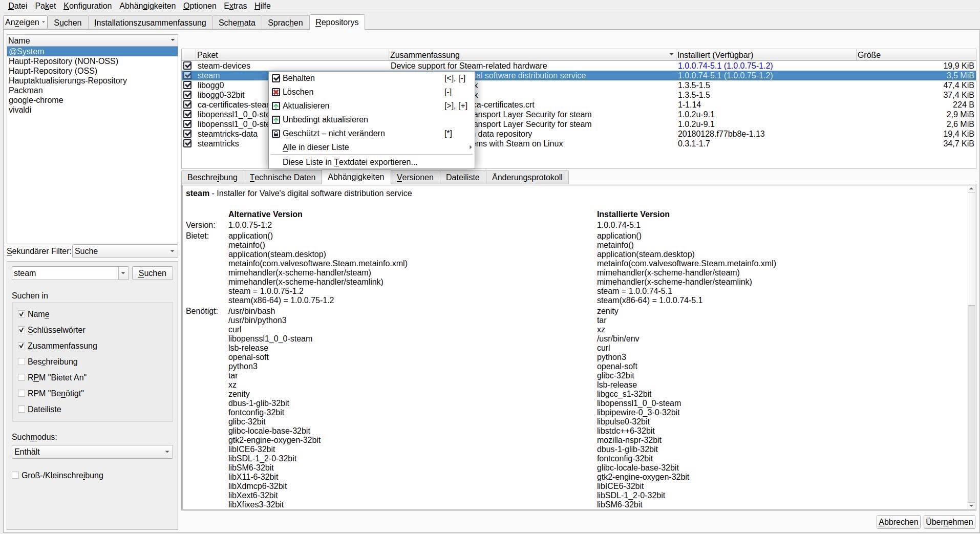The image size is (980, 534).
Task: Click the scroll down arrow in details pane
Action: pos(971,506)
